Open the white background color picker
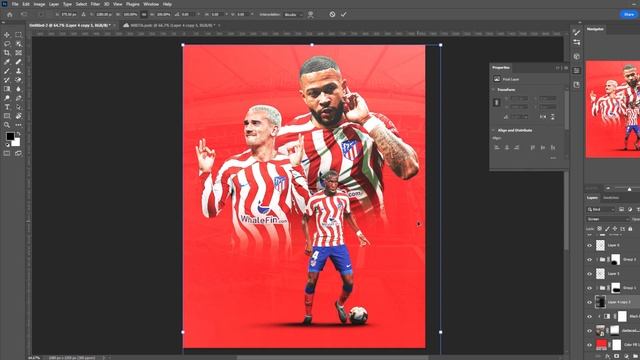The height and width of the screenshot is (360, 640). [16, 142]
